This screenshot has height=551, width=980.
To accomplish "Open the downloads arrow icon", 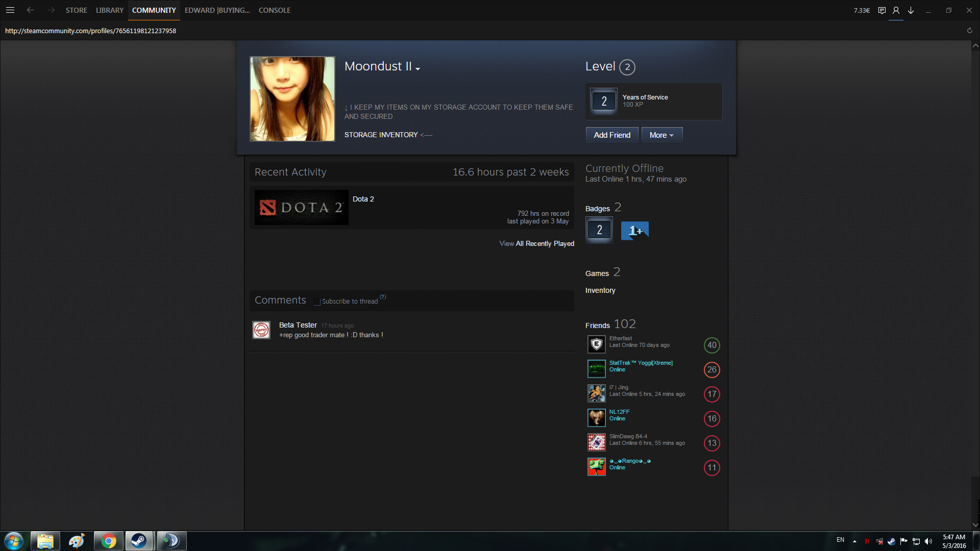I will [x=911, y=10].
